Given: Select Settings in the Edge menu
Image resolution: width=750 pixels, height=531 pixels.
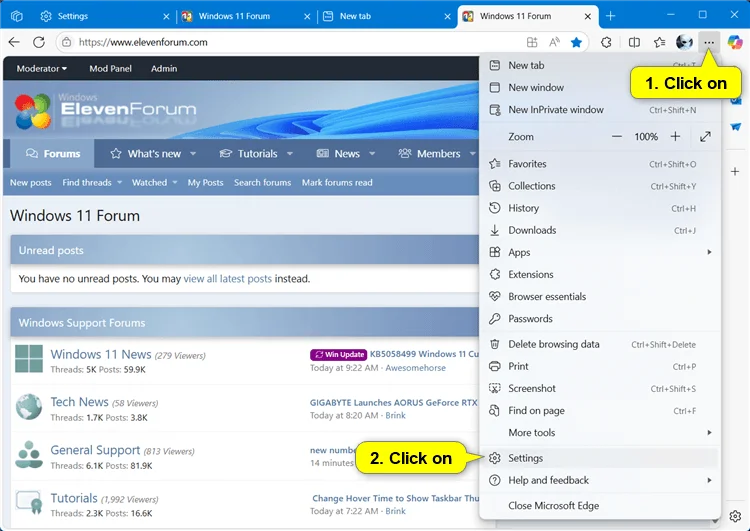Looking at the screenshot, I should coord(600,458).
